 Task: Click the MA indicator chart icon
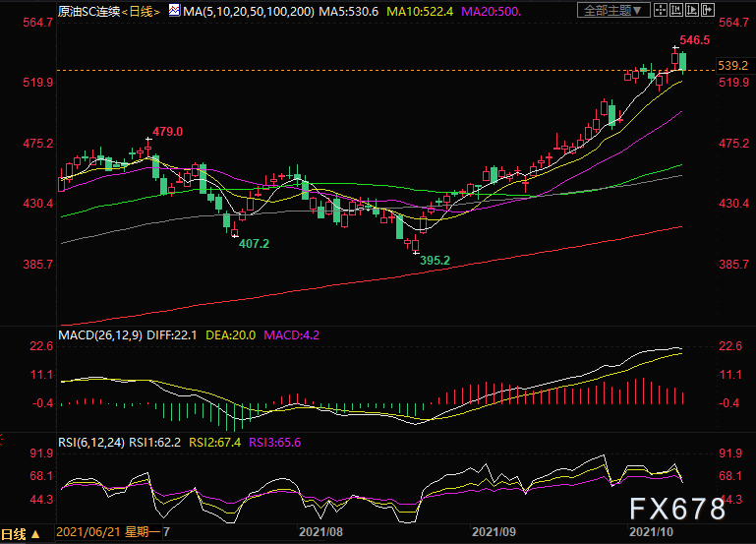point(174,10)
